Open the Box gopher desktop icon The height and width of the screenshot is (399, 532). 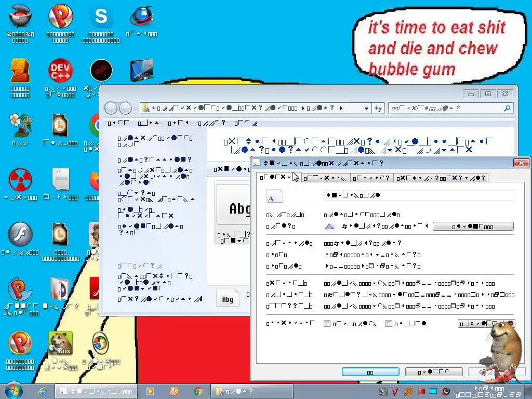click(x=60, y=343)
